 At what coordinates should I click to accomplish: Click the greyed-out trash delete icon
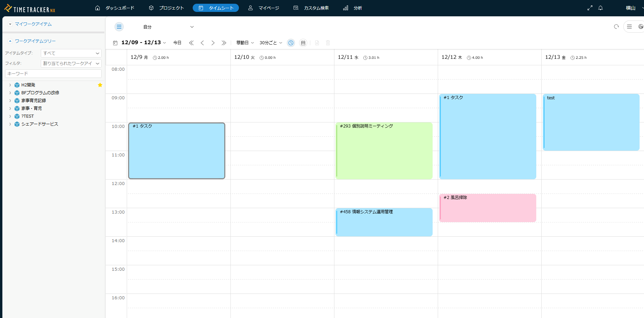pyautogui.click(x=328, y=43)
